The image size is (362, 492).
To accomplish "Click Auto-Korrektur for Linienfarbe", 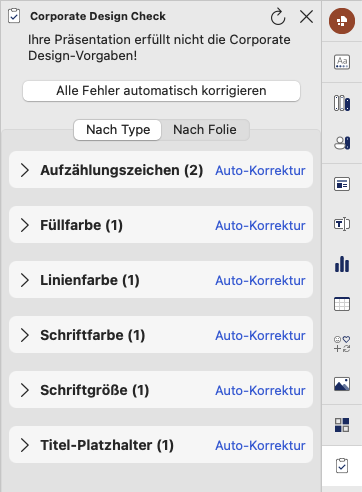I will (x=260, y=280).
